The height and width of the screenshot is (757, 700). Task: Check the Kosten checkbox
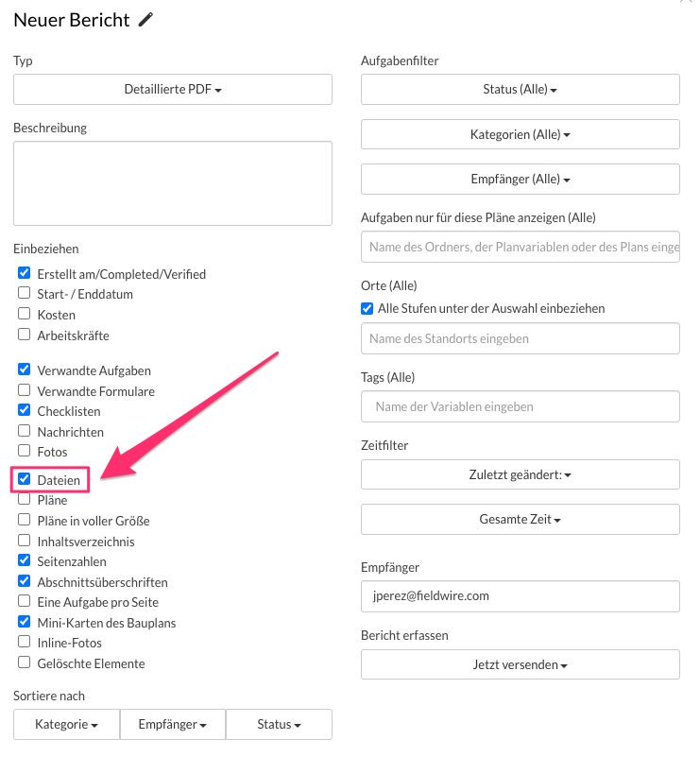24,314
